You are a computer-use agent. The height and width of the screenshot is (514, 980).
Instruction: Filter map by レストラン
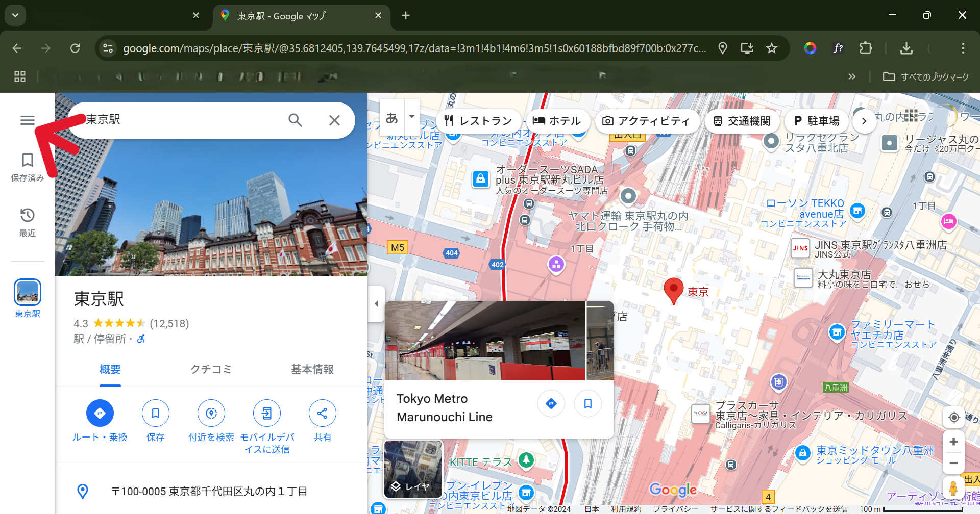[x=478, y=121]
